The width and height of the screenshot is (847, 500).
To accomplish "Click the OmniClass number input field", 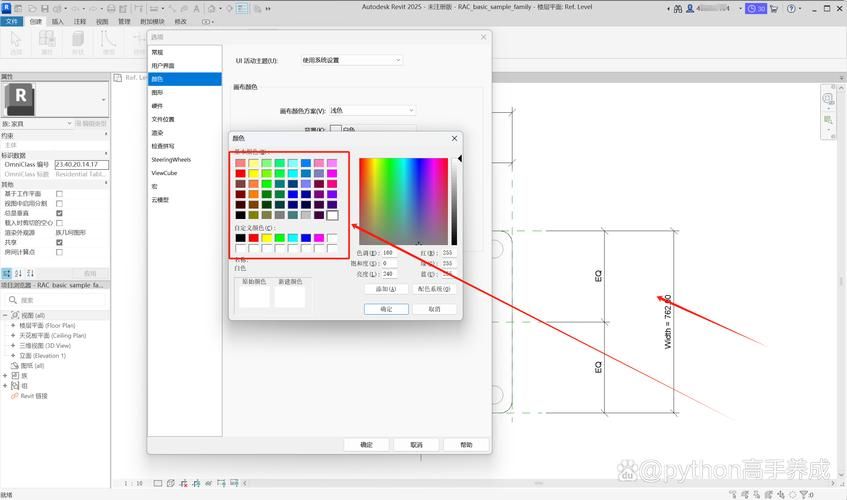I will [x=82, y=165].
